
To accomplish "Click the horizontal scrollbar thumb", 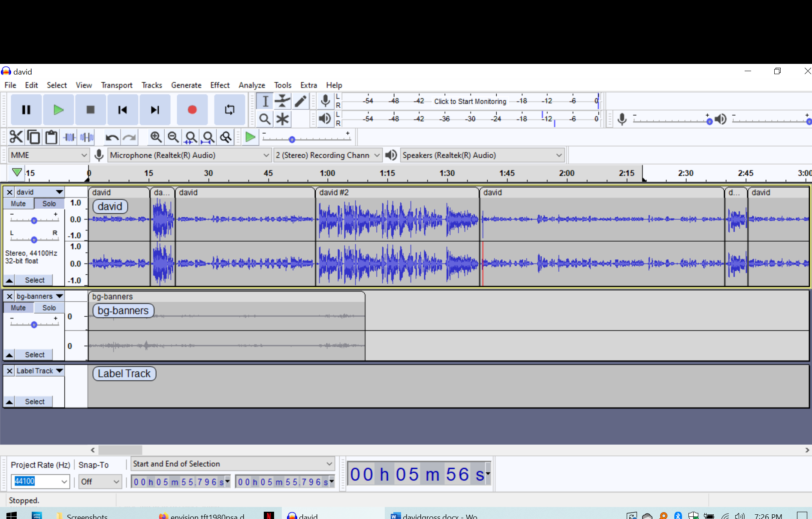I will pos(120,450).
